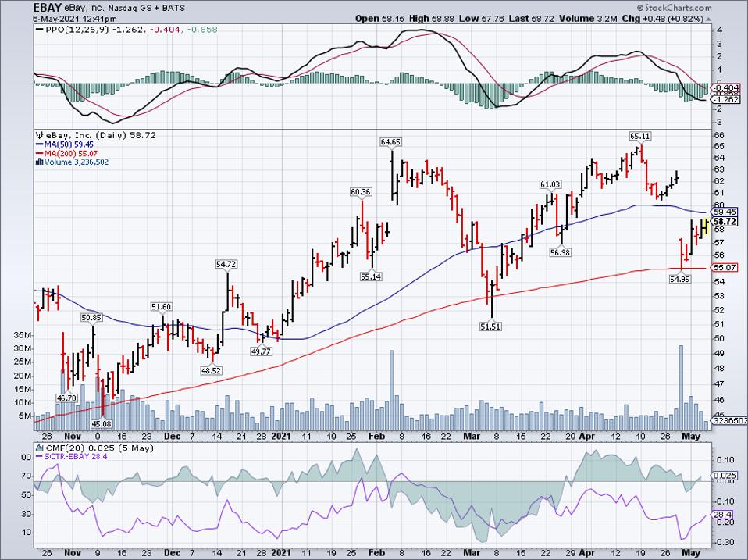Click the 54.72 December peak label
This screenshot has height=560, width=748.
[226, 264]
